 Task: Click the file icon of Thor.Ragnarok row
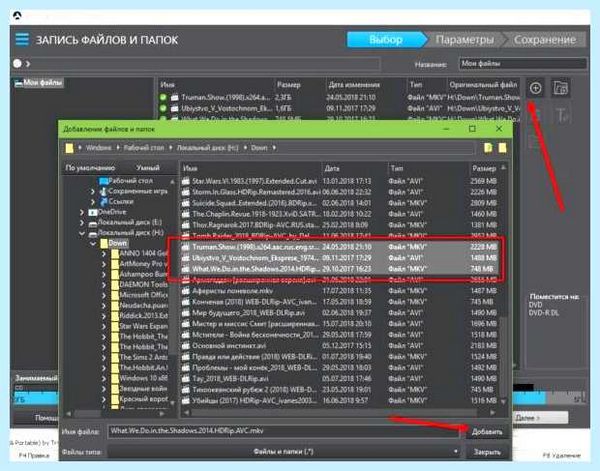point(186,225)
